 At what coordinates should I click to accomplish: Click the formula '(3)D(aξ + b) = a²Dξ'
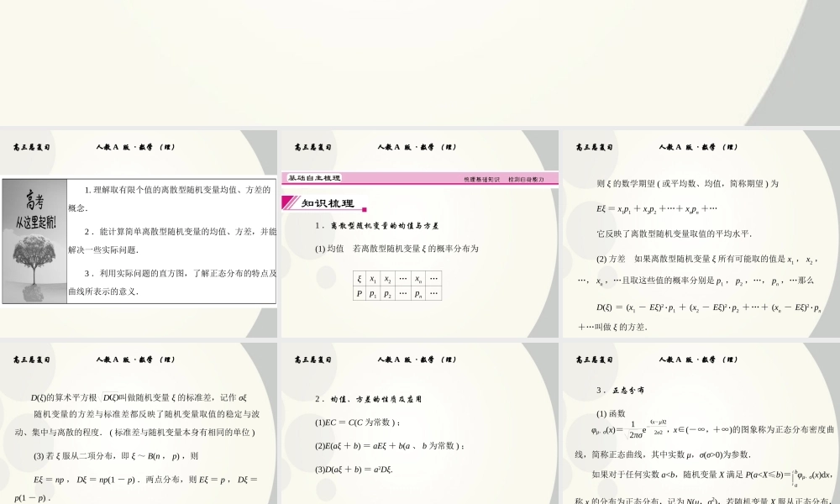pos(354,470)
